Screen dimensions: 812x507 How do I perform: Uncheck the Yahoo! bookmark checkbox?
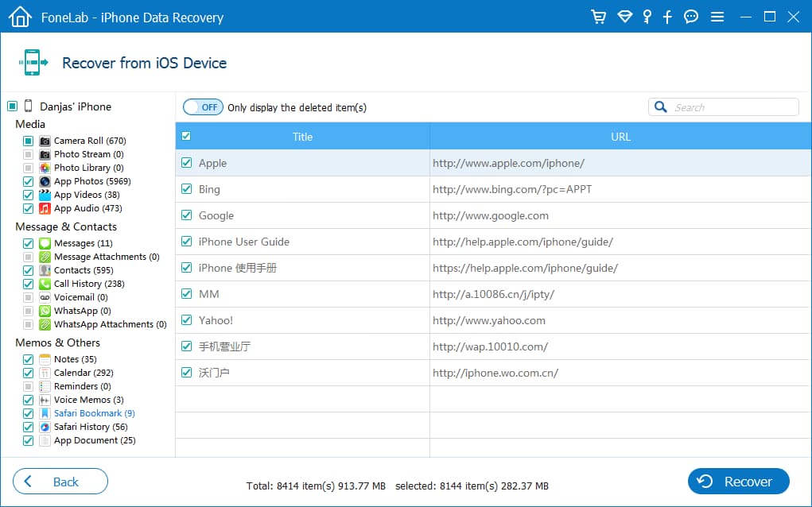point(187,320)
